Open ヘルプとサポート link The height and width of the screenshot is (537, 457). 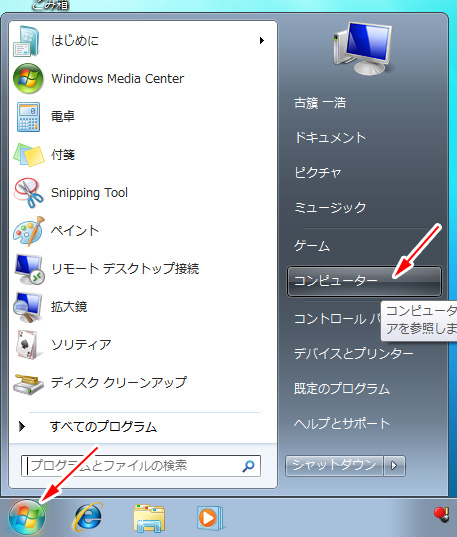(342, 424)
